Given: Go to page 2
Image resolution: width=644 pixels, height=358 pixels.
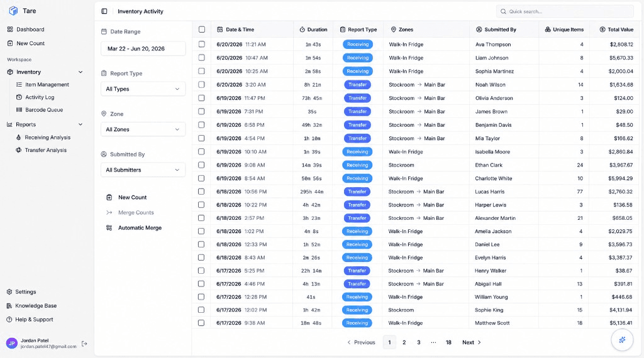Looking at the screenshot, I should [x=404, y=342].
